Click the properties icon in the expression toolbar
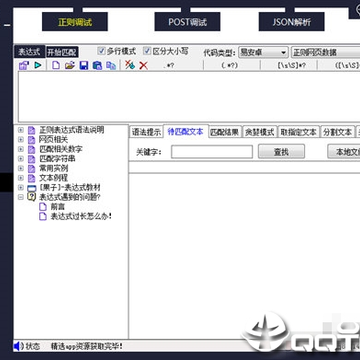Image resolution: width=360 pixels, height=360 pixels. (x=24, y=65)
